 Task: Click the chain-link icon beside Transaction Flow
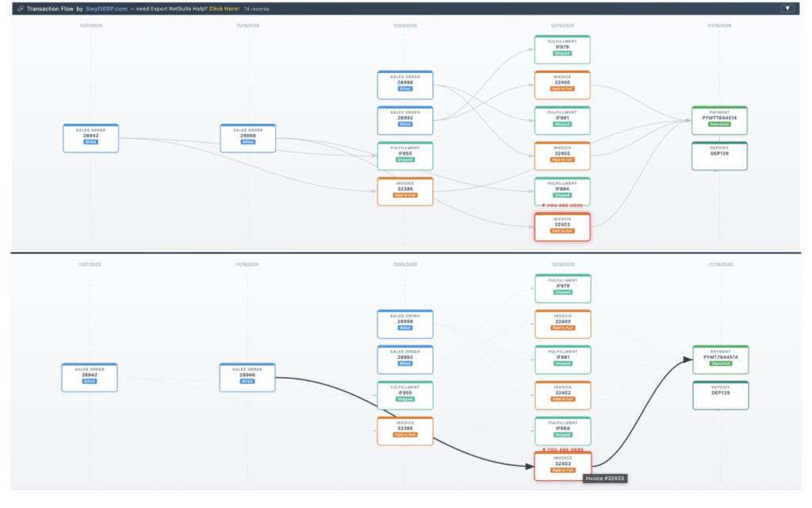tap(21, 8)
